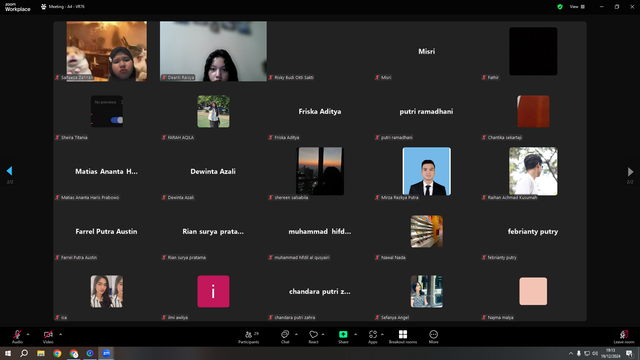Image resolution: width=640 pixels, height=360 pixels.
Task: Select Chantika sekartaji's red profile picture
Action: (533, 111)
